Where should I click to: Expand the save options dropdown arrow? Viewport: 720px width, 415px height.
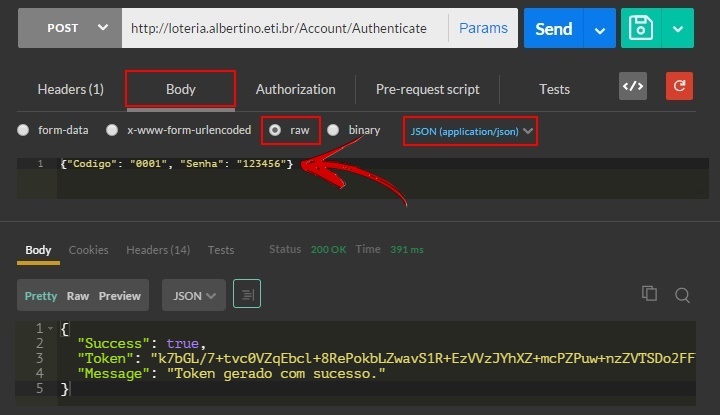(x=678, y=28)
